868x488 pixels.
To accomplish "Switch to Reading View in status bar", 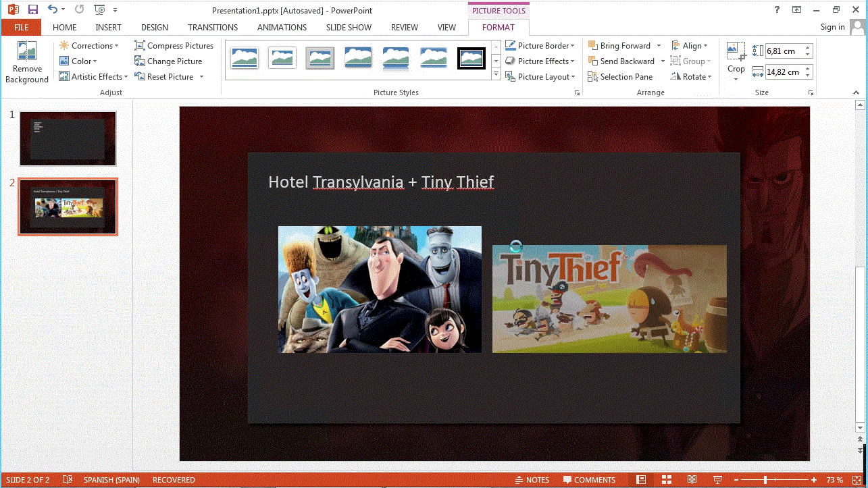I will pos(692,480).
